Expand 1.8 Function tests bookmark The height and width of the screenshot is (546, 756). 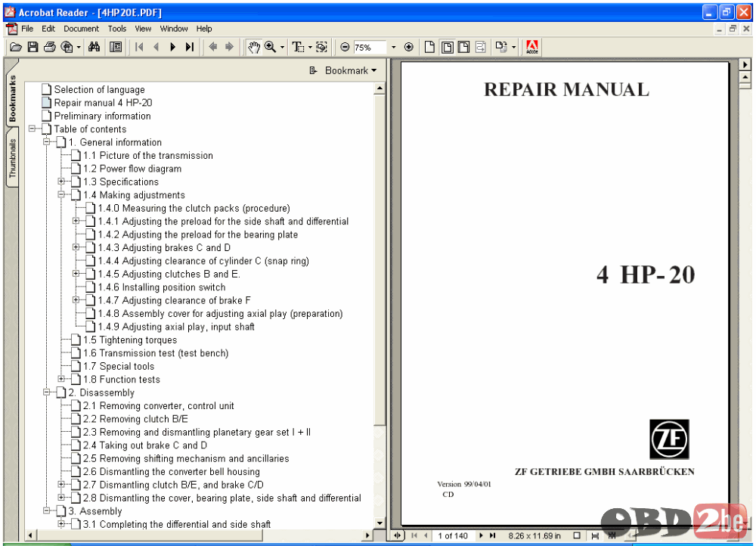pyautogui.click(x=61, y=379)
